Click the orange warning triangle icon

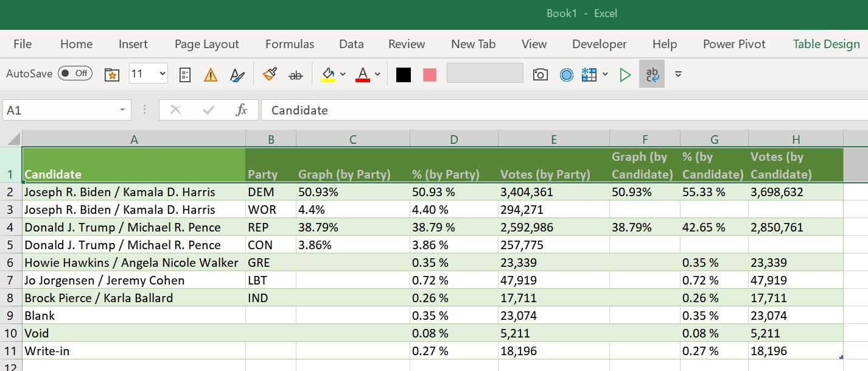(x=211, y=74)
